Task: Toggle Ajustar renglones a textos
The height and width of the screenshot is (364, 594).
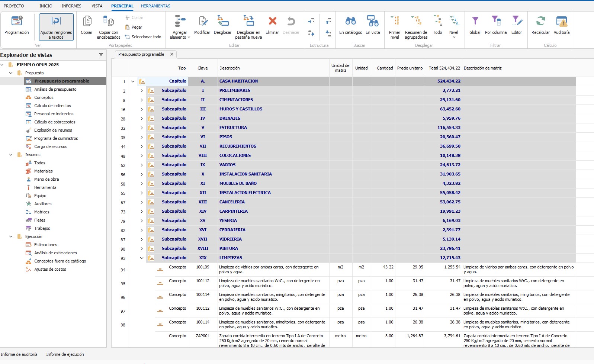Action: pos(56,27)
